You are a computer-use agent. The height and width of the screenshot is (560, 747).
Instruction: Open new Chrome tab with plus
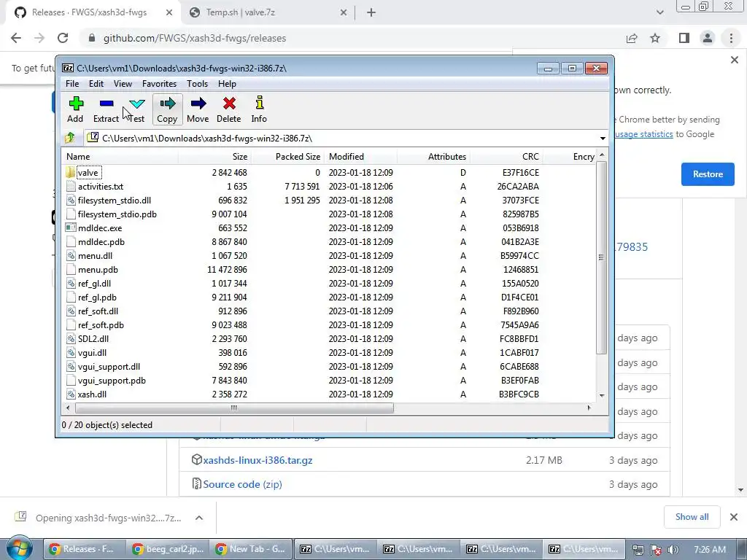[x=371, y=13]
